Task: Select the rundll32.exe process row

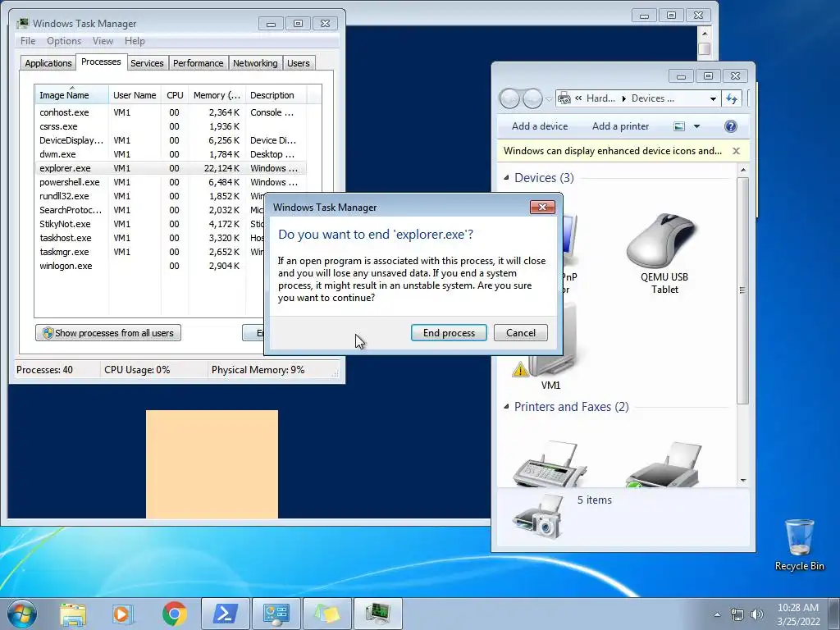Action: [149, 196]
